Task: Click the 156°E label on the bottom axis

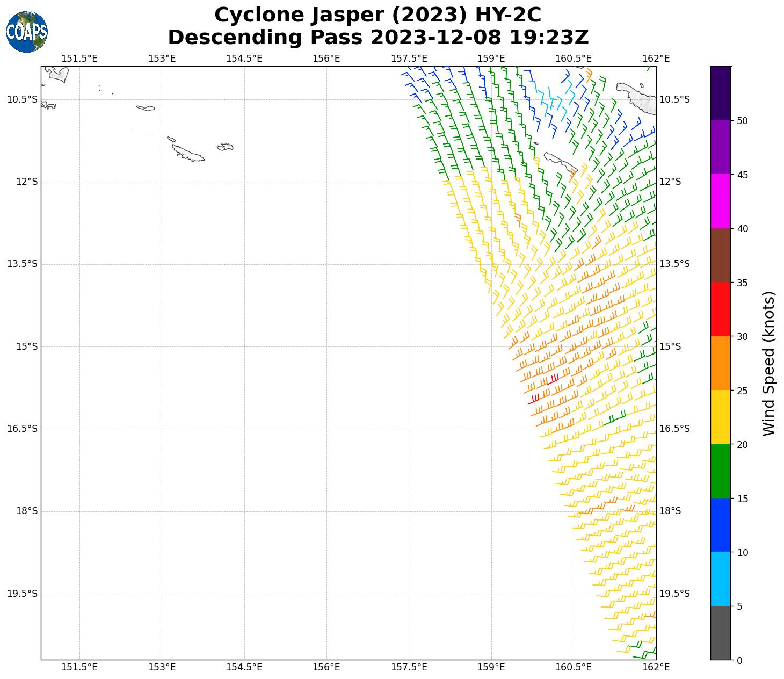Action: [x=326, y=667]
